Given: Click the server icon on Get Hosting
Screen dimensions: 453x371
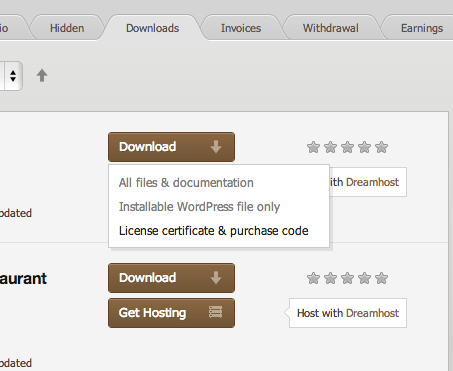Looking at the screenshot, I should 215,312.
